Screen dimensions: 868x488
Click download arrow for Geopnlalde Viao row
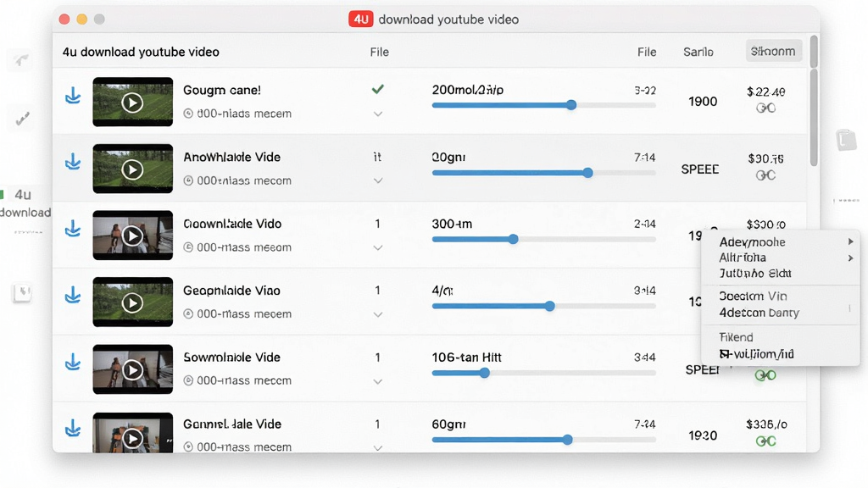(73, 295)
